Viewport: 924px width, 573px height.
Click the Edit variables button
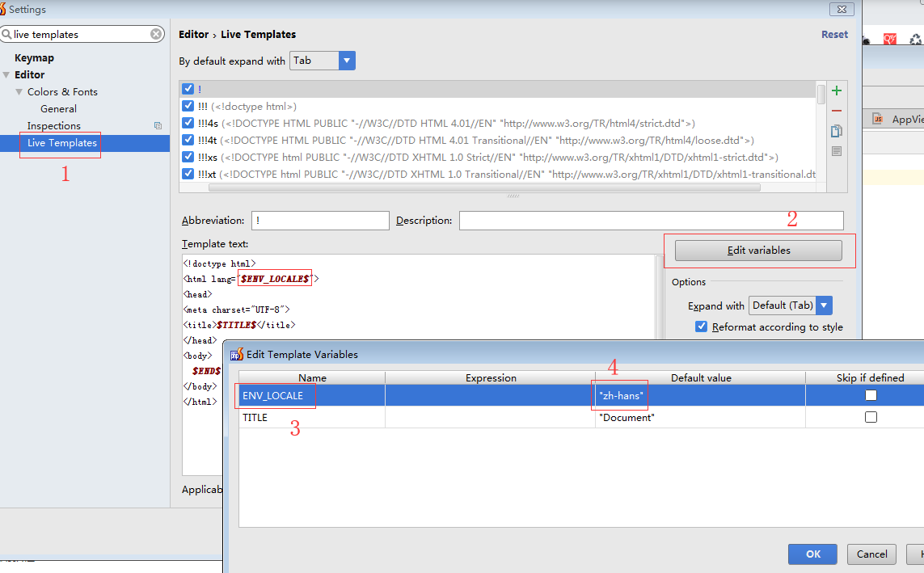(758, 251)
